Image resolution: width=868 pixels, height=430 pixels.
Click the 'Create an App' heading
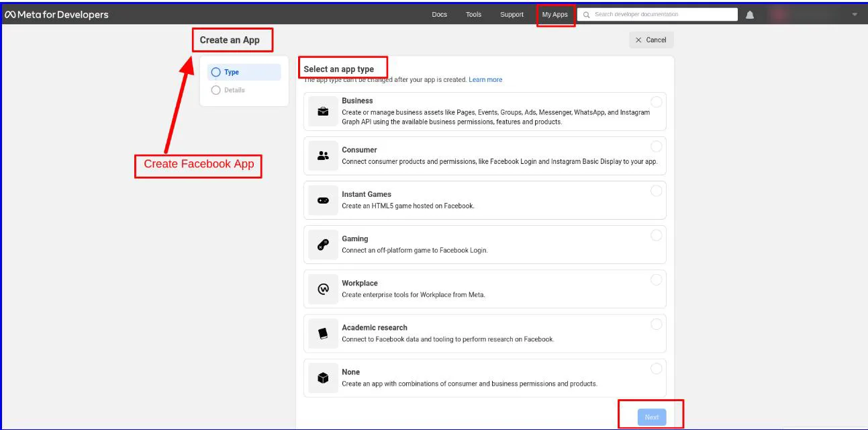[230, 40]
